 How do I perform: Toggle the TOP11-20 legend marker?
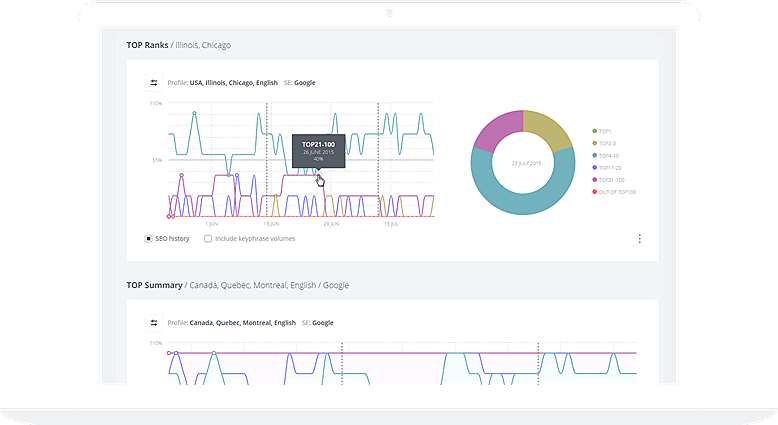[595, 167]
